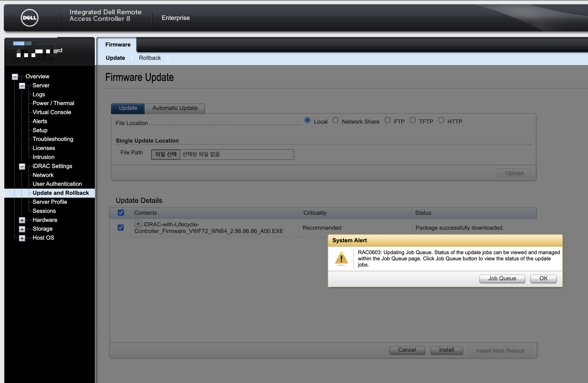Open iDRAC Settings in the sidebar
The width and height of the screenshot is (588, 383).
(52, 166)
